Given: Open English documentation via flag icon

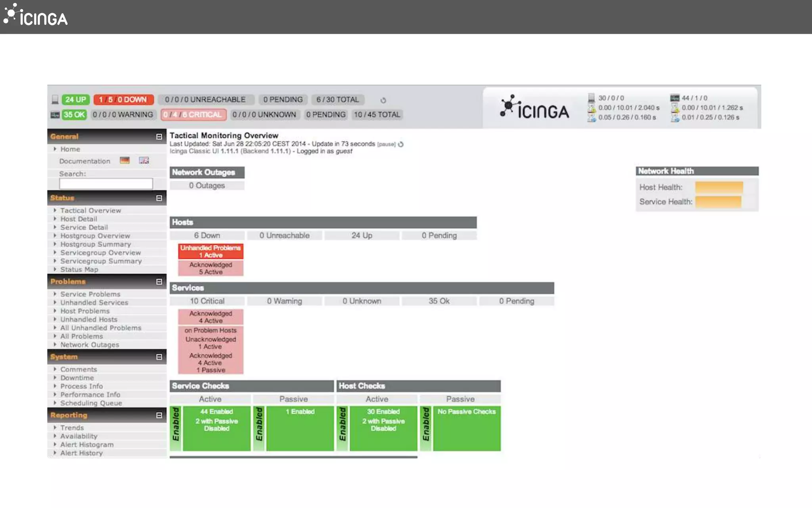Looking at the screenshot, I should pos(144,160).
